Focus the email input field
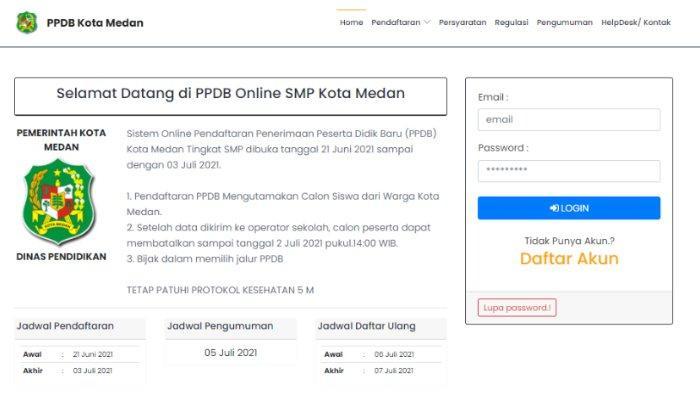The height and width of the screenshot is (393, 700). coord(569,120)
